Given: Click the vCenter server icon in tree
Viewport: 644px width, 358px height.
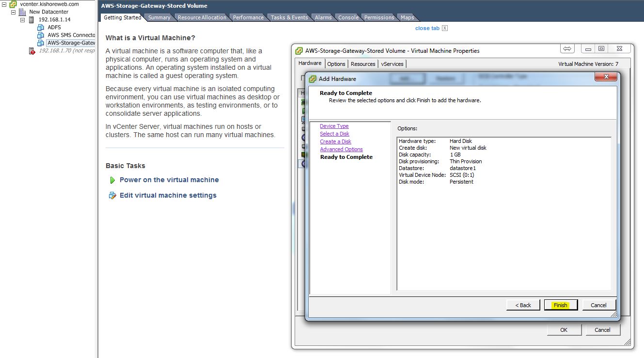Looking at the screenshot, I should point(14,4).
